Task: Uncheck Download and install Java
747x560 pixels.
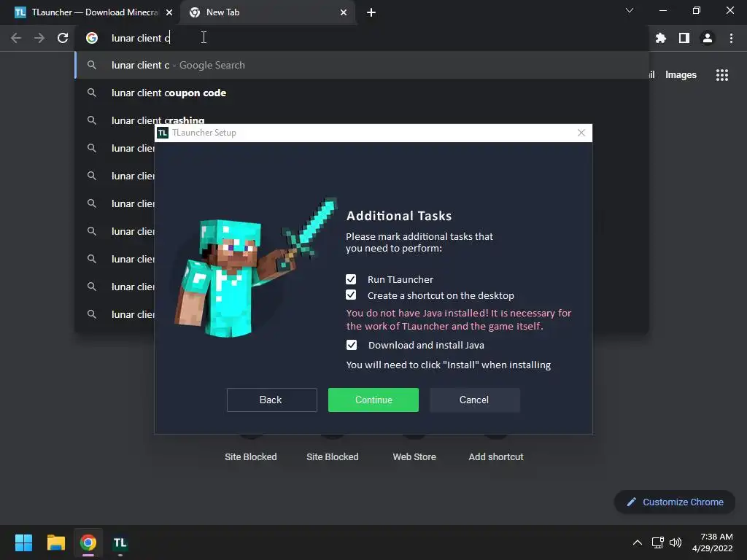Action: (351, 345)
